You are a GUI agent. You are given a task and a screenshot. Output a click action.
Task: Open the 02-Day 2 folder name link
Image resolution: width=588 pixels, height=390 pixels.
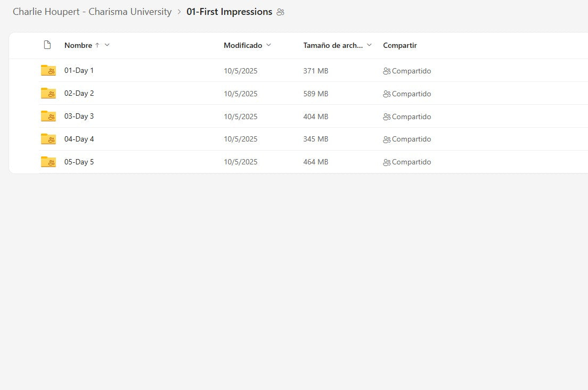(x=79, y=94)
